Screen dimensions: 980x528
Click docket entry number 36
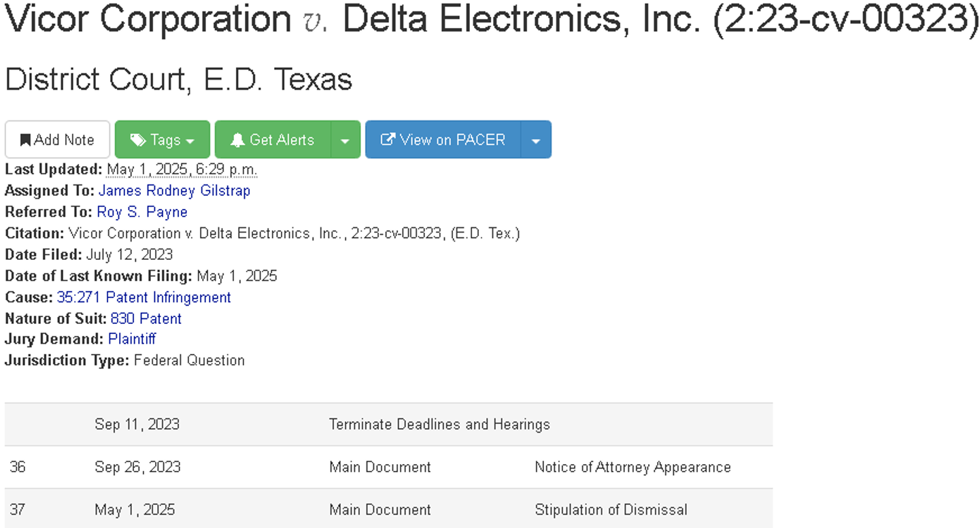[x=17, y=467]
